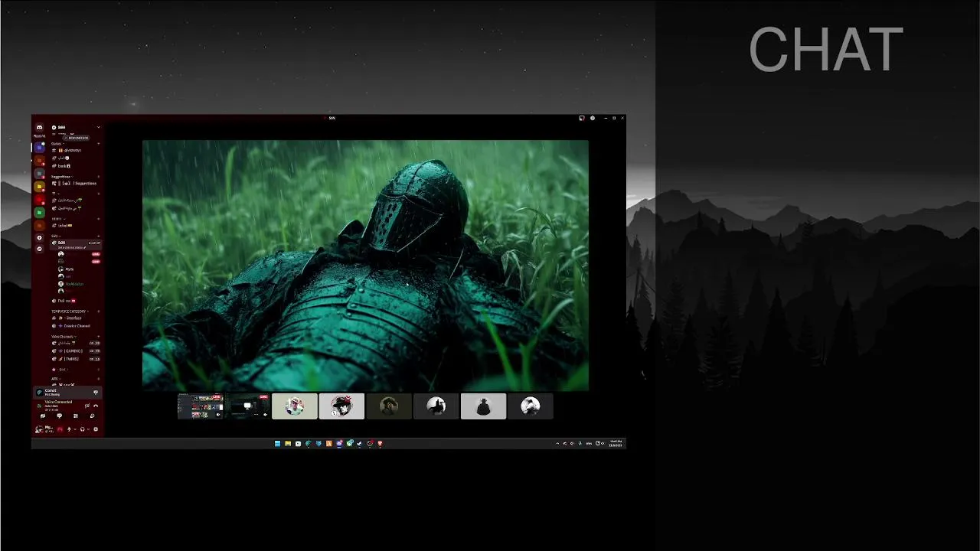Create channel in Voice Channels with plus

click(99, 336)
